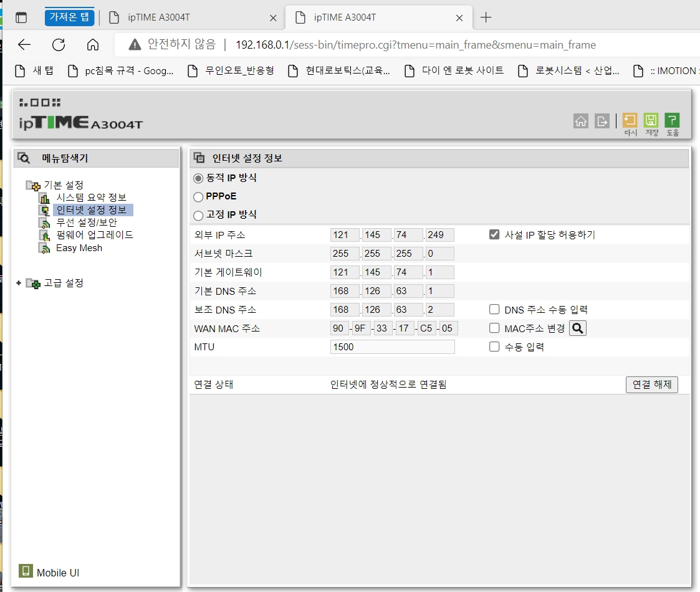The height and width of the screenshot is (592, 700).
Task: Click the 기본 설정 folder icon
Action: click(x=33, y=185)
